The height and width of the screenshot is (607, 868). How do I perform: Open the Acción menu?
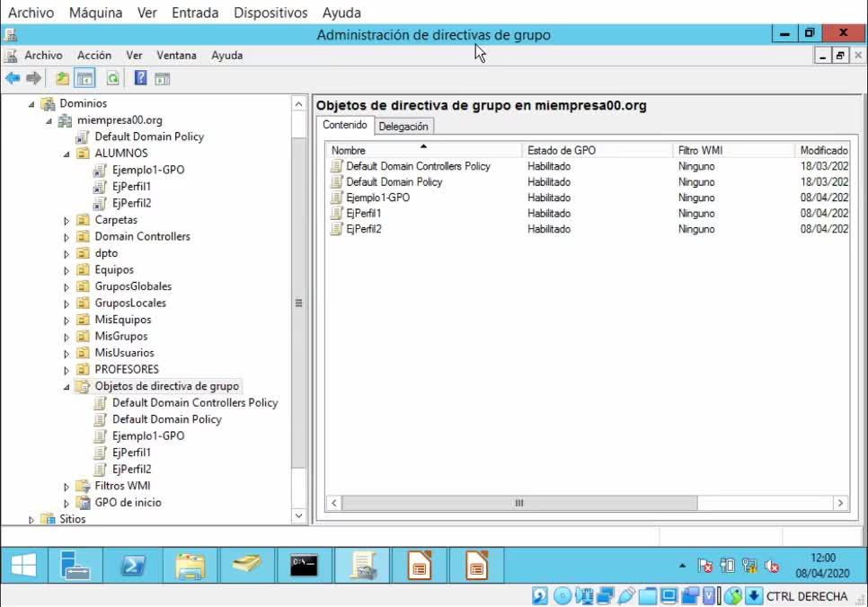[94, 56]
